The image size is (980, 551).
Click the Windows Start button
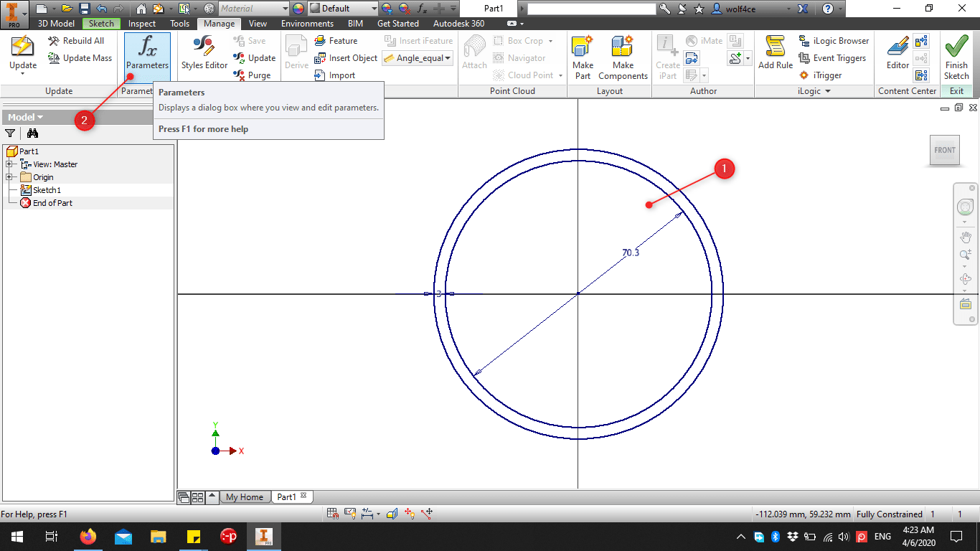tap(17, 536)
